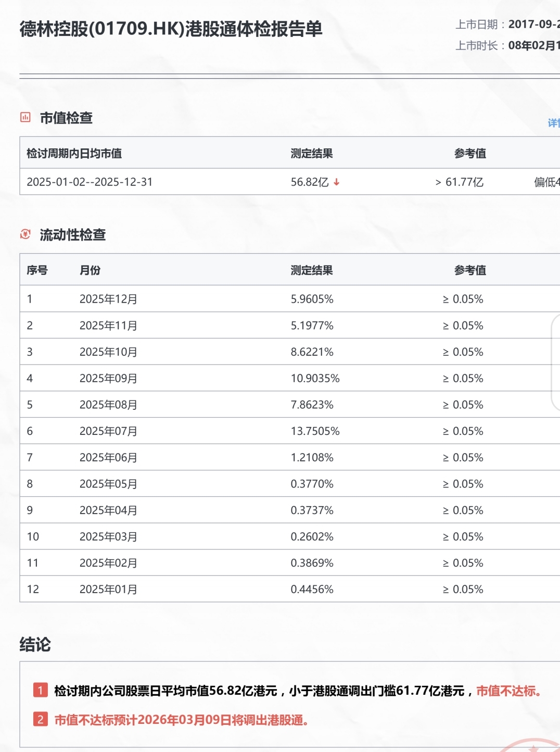Click the 月份 column header
This screenshot has width=560, height=752.
[90, 270]
